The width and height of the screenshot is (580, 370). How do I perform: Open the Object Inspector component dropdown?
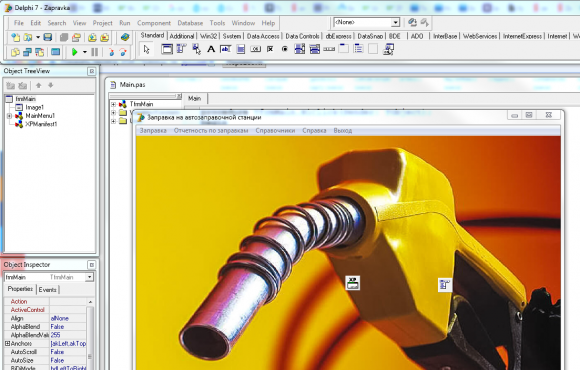90,277
